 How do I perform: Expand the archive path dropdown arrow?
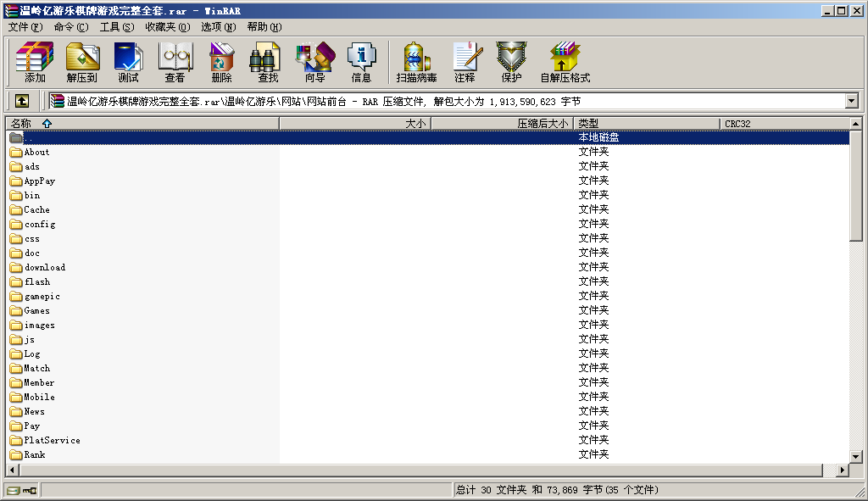tap(852, 101)
